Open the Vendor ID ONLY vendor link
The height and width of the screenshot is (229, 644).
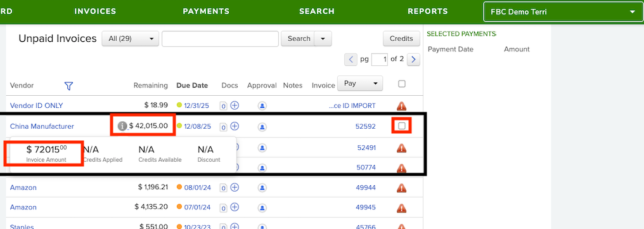[x=37, y=106]
